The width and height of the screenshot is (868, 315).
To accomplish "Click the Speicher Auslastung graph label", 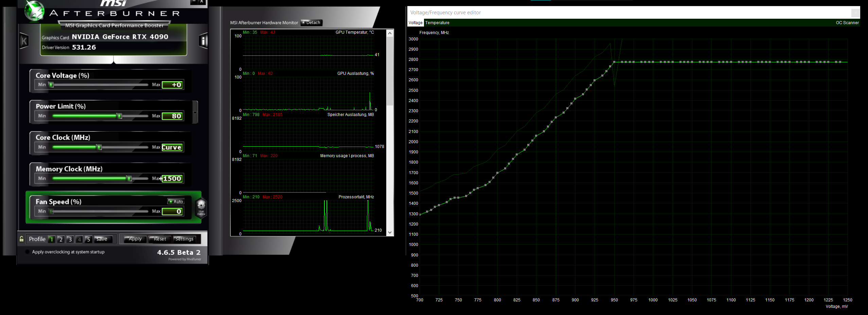I will point(351,115).
